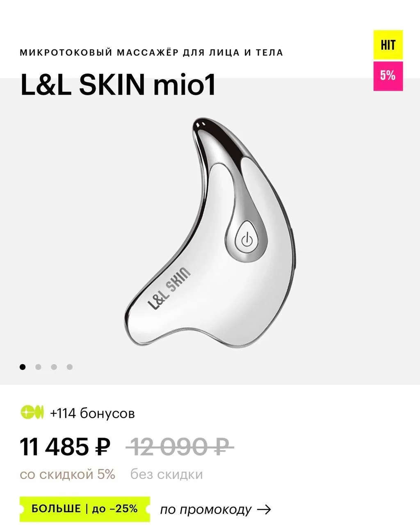Click the current price 11 485 ₽
The width and height of the screenshot is (420, 525).
click(x=65, y=447)
